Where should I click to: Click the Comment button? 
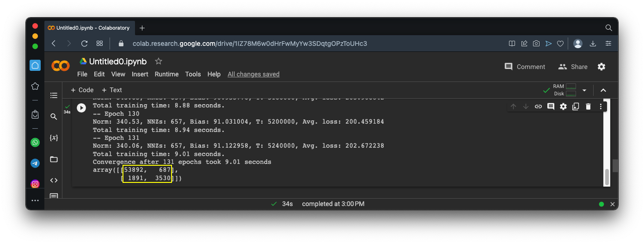coord(525,67)
